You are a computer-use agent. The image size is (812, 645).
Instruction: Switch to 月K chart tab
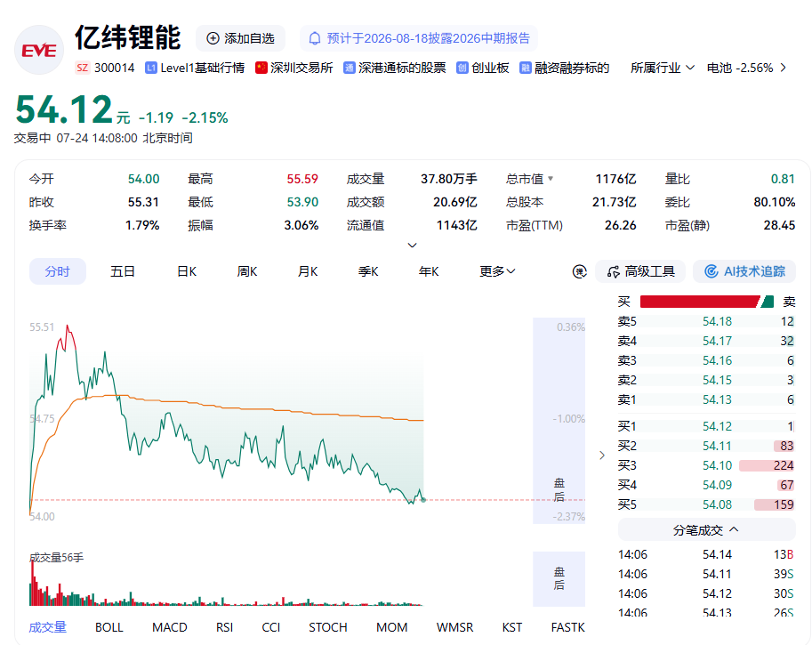click(x=308, y=271)
